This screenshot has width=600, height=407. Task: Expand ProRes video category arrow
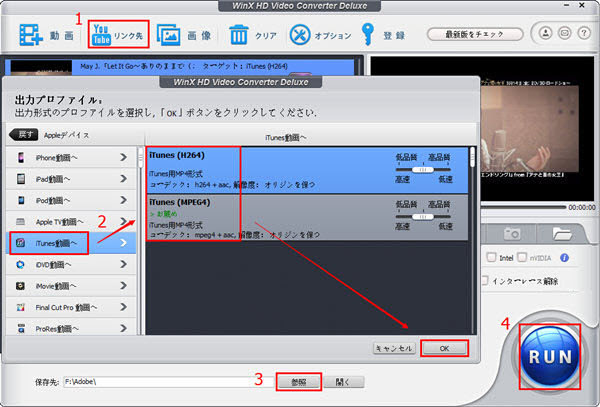[123, 329]
